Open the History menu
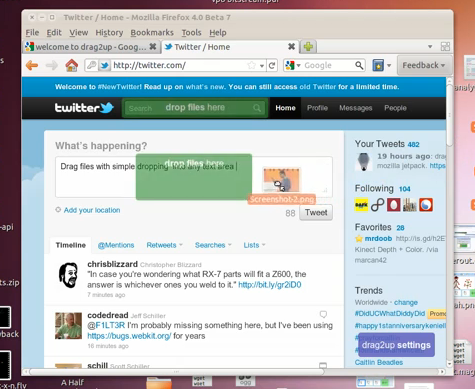 point(109,33)
